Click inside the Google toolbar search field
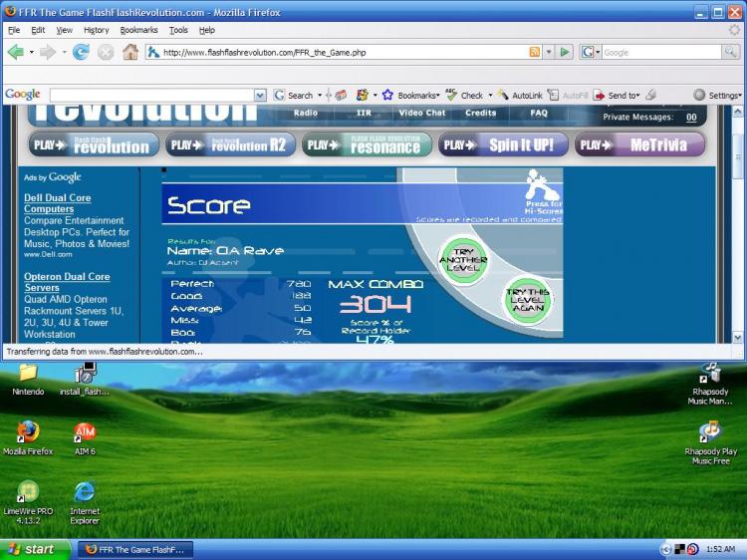Image resolution: width=747 pixels, height=560 pixels. pyautogui.click(x=149, y=95)
